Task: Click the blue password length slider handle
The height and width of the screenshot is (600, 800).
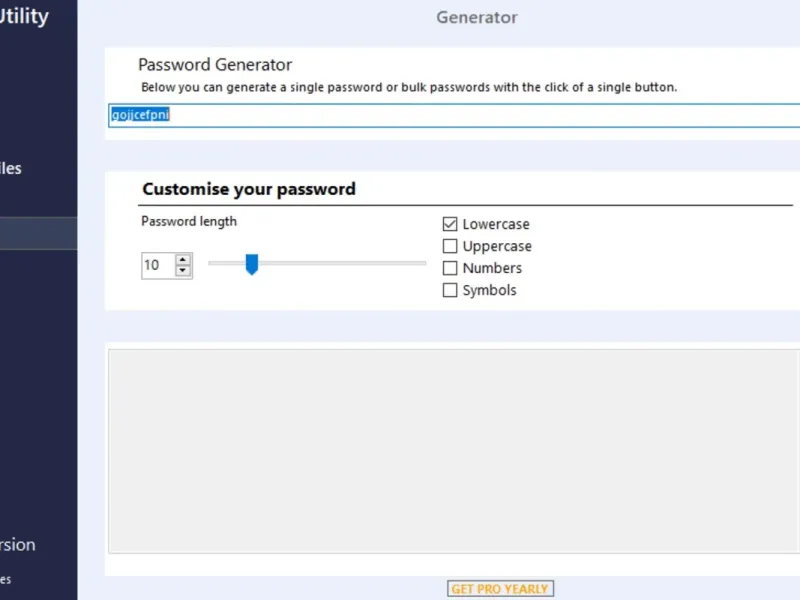Action: point(252,264)
